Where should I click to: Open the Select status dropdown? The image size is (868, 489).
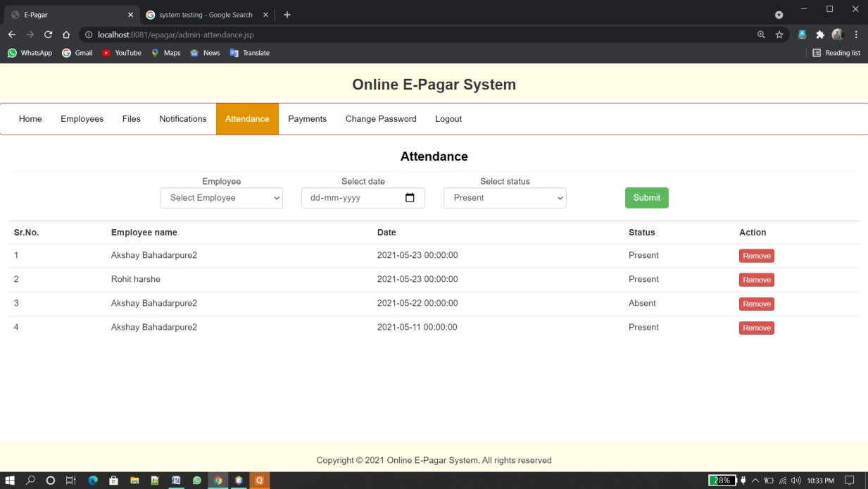coord(505,198)
